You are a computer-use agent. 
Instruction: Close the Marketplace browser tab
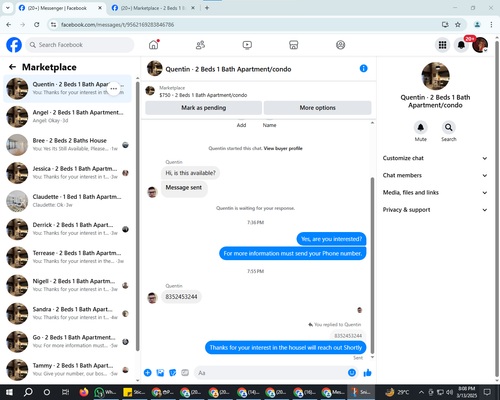193,8
